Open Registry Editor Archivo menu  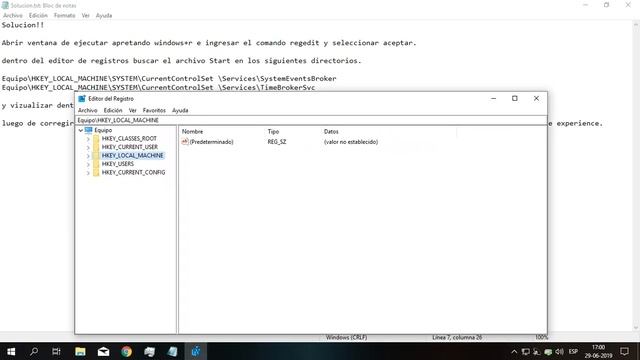[x=88, y=110]
